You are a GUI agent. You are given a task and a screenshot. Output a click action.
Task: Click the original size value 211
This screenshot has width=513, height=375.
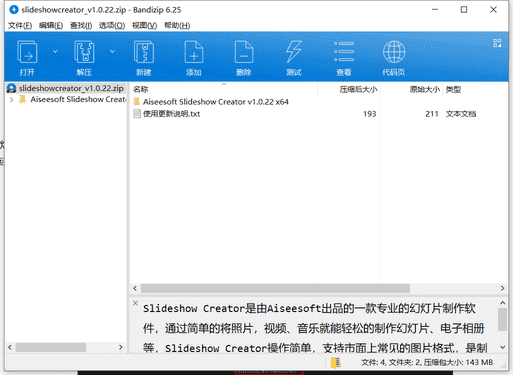tap(432, 114)
